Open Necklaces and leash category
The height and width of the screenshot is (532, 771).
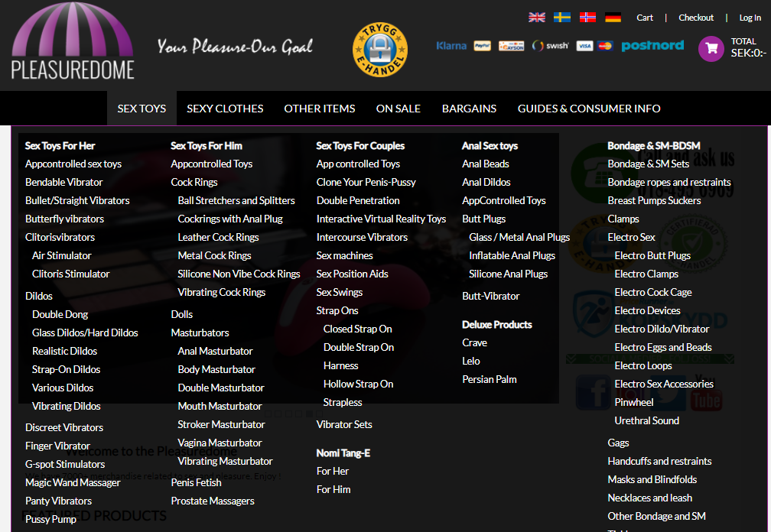649,498
